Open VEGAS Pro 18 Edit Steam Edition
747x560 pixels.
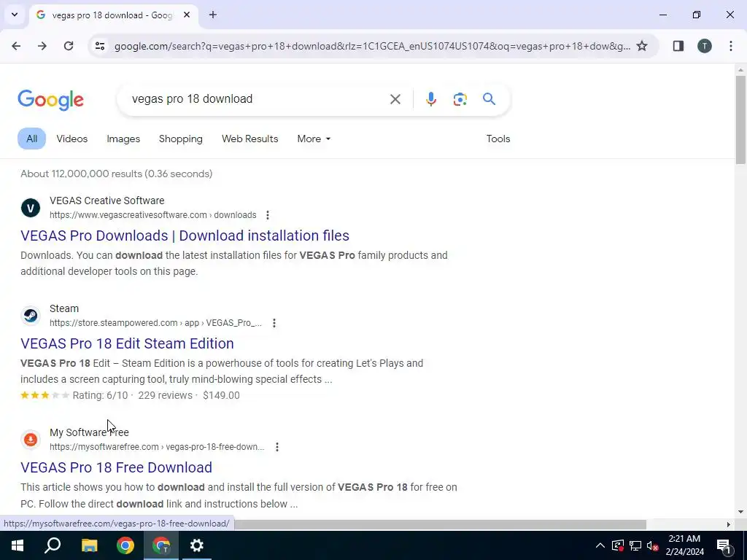pyautogui.click(x=127, y=344)
